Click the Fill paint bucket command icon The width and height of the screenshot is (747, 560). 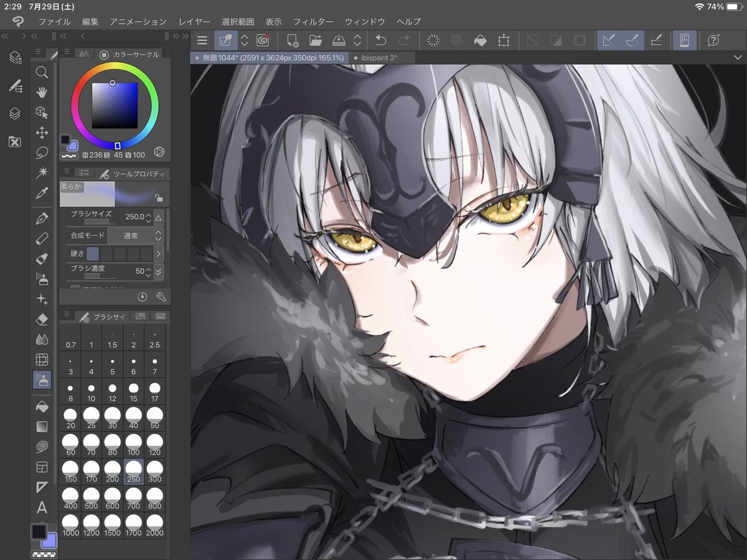pyautogui.click(x=480, y=40)
